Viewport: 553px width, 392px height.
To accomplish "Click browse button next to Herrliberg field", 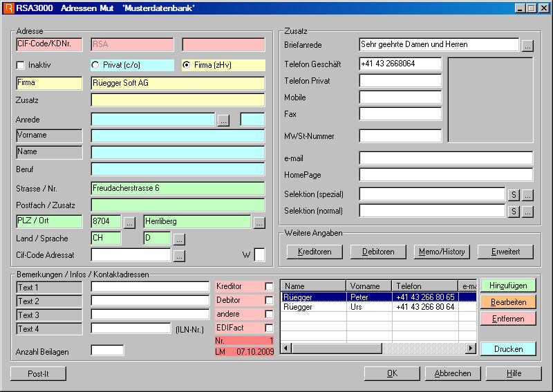I will (x=259, y=222).
